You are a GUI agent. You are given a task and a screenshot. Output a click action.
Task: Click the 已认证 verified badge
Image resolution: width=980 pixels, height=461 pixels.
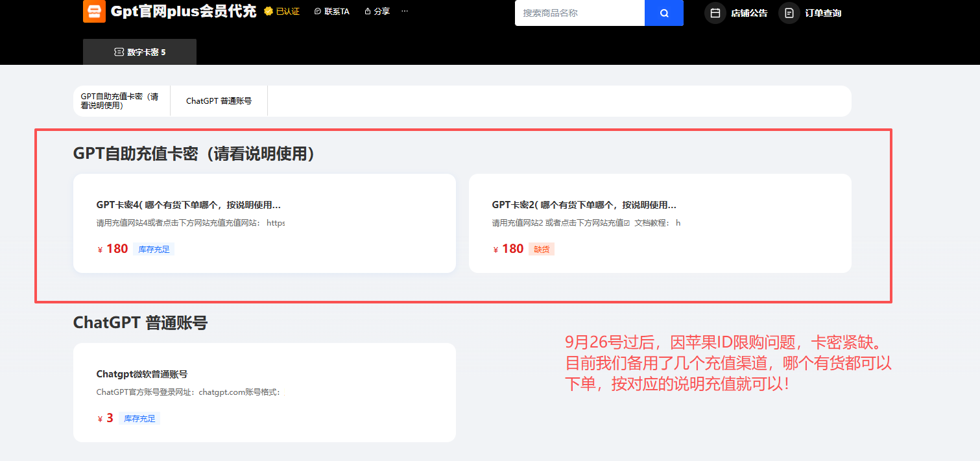(x=282, y=12)
